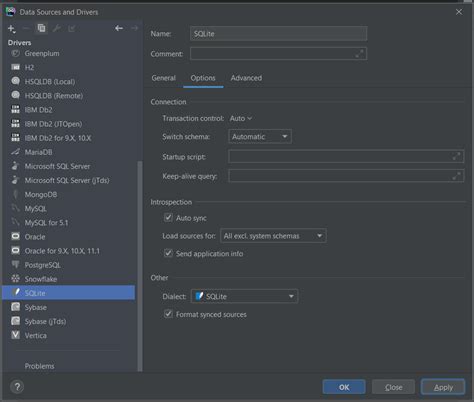
Task: Click the drivers list vertical scrollbar
Action: coord(140,266)
